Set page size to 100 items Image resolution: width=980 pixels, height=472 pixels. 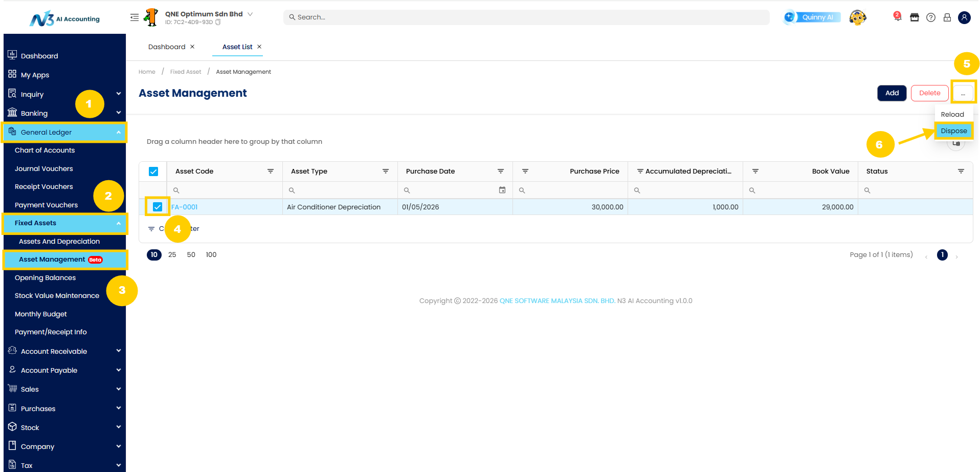[211, 254]
